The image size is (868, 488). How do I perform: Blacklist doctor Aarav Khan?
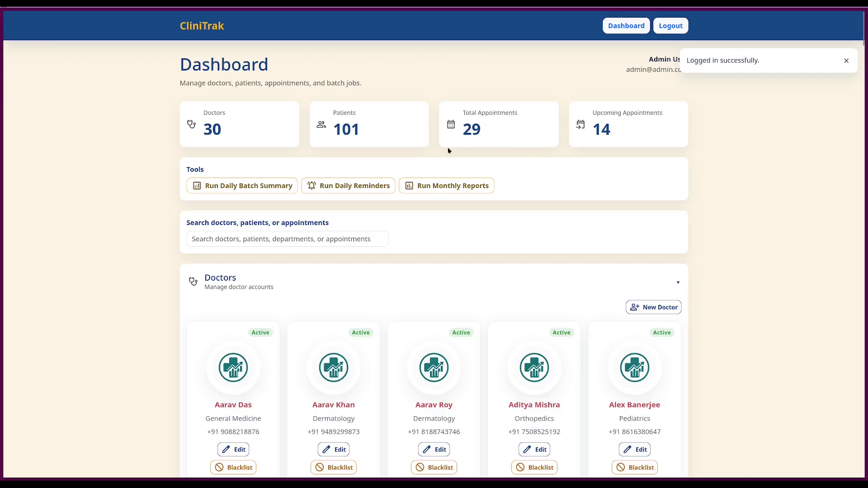pyautogui.click(x=334, y=467)
